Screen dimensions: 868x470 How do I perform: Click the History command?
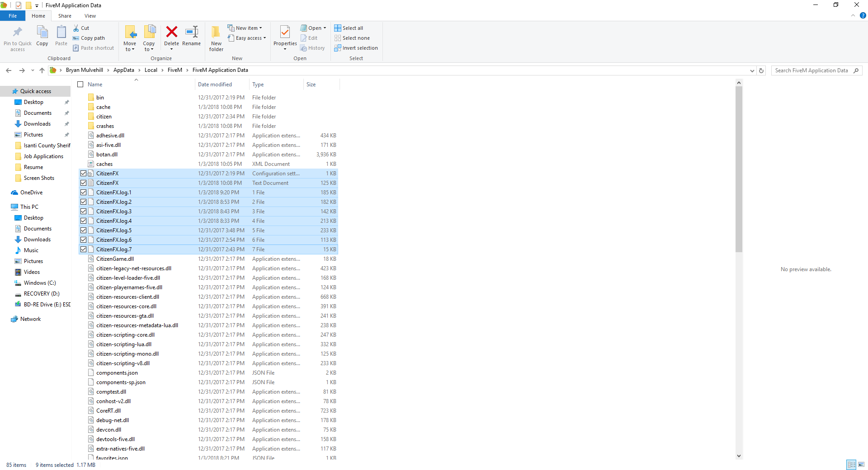312,48
